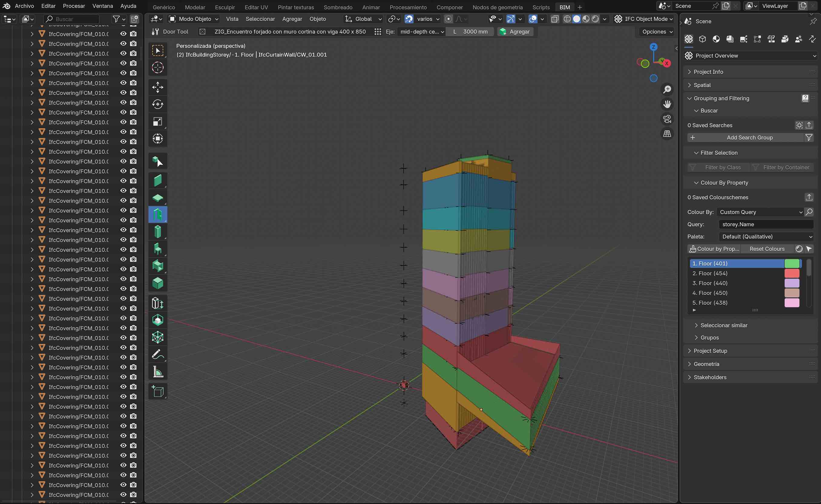Select the BIM Wall tool
Screen dimensions: 821x504
pos(158,181)
